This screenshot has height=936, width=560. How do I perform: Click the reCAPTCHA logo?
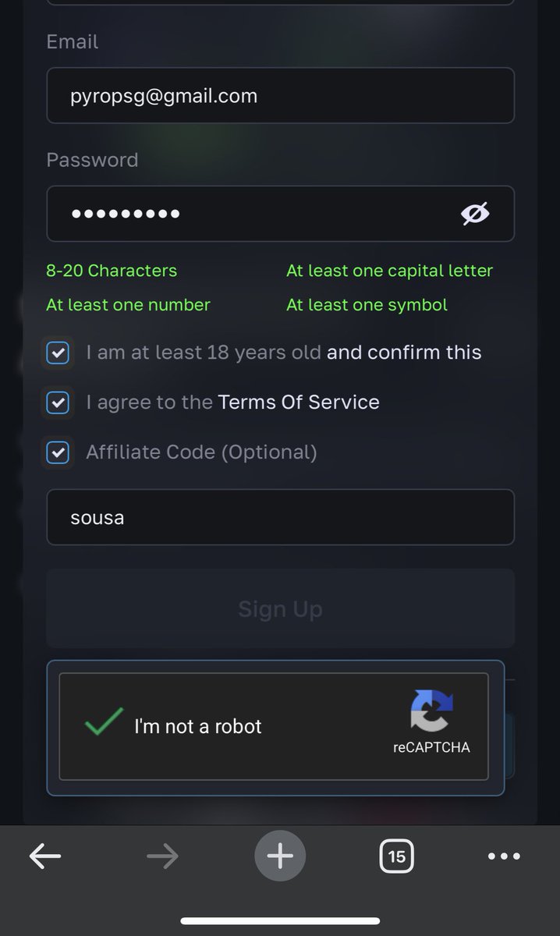click(431, 711)
